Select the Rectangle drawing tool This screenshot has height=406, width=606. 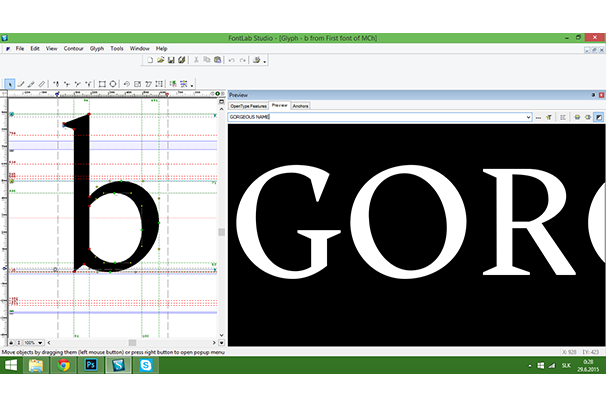tap(102, 84)
